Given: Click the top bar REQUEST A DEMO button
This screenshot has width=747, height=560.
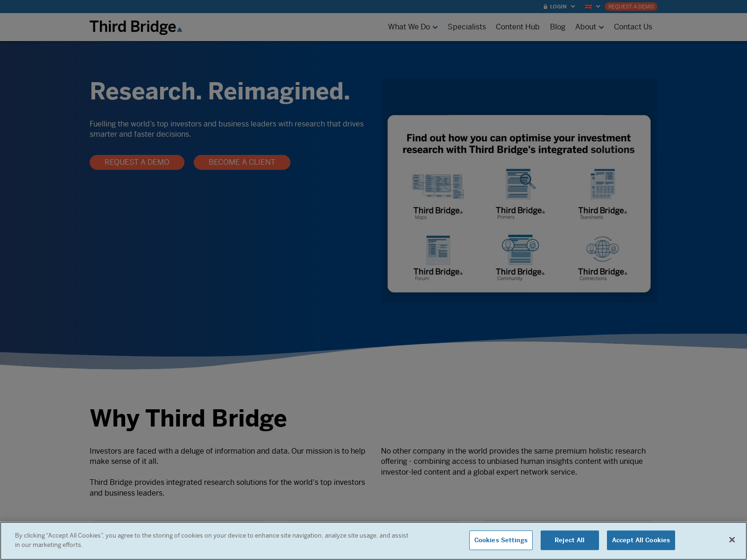Looking at the screenshot, I should click(x=631, y=7).
